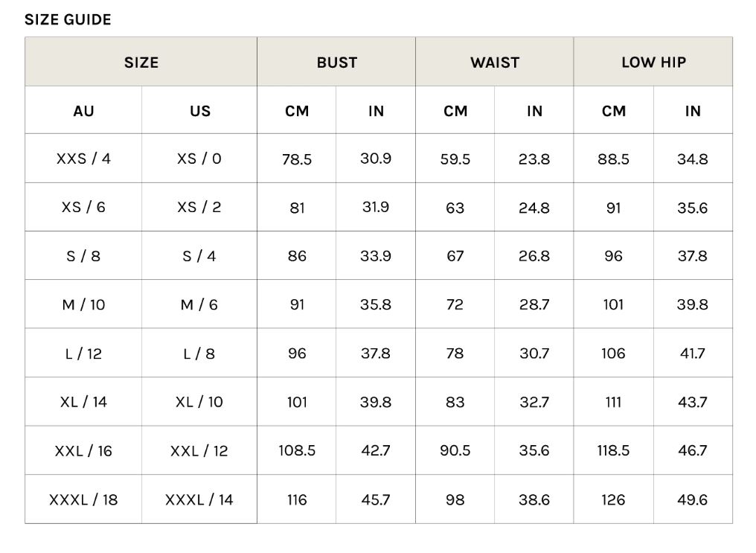Select the BUST column header
The height and width of the screenshot is (553, 756).
pyautogui.click(x=336, y=63)
